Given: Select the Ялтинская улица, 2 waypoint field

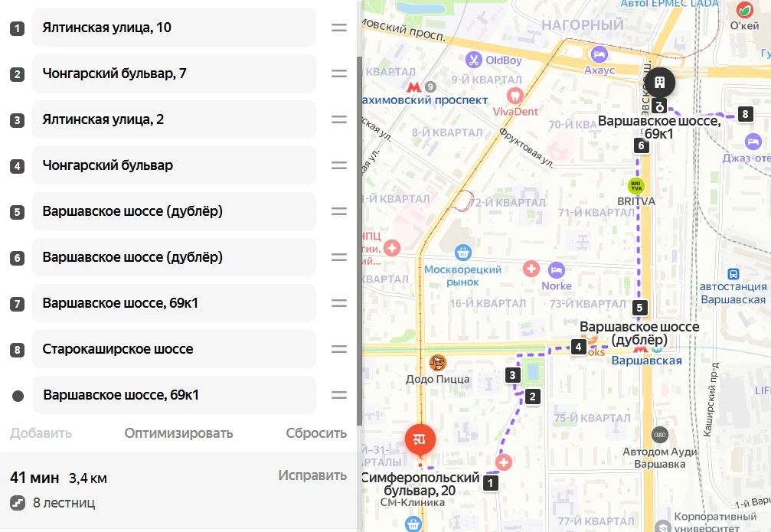Looking at the screenshot, I should (x=174, y=119).
